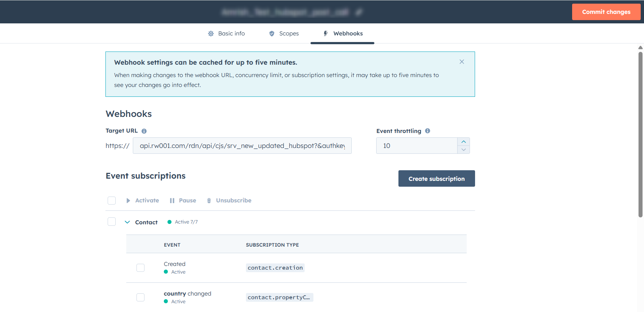Tick the country changed event checkbox
644x312 pixels.
(x=140, y=297)
